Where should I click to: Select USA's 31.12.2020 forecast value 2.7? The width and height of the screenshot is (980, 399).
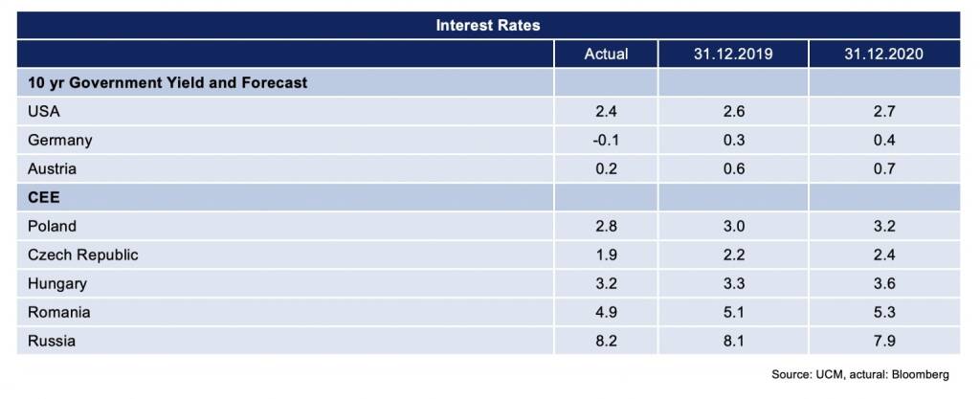(884, 112)
